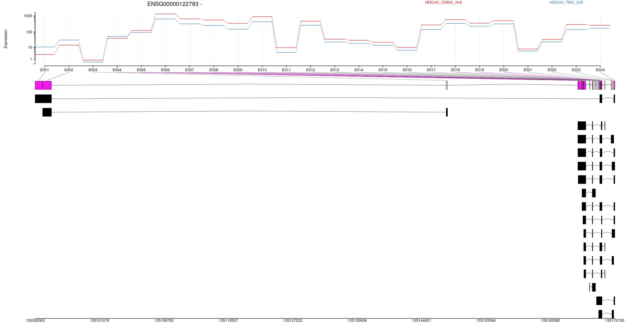Click y-axis tick value 1000
Screen dimensions: 644x325
(28, 16)
